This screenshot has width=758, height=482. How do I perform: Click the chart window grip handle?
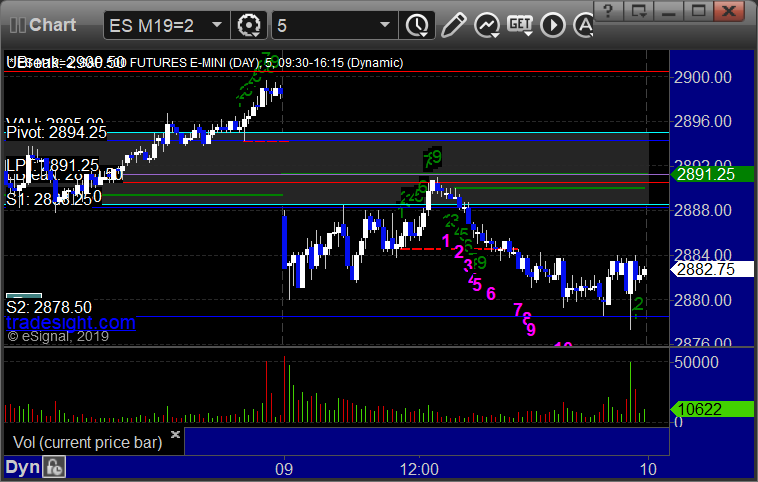(17, 25)
